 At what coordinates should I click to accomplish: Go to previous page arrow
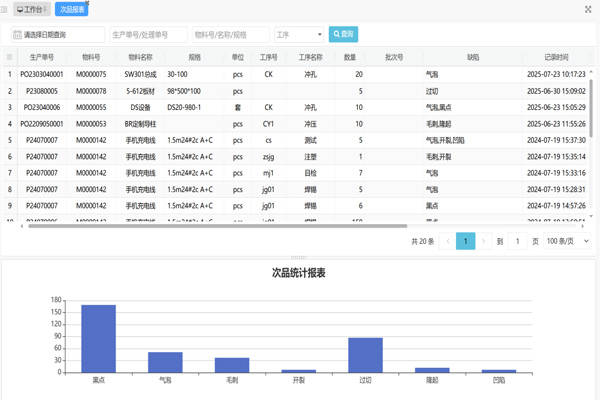point(448,241)
